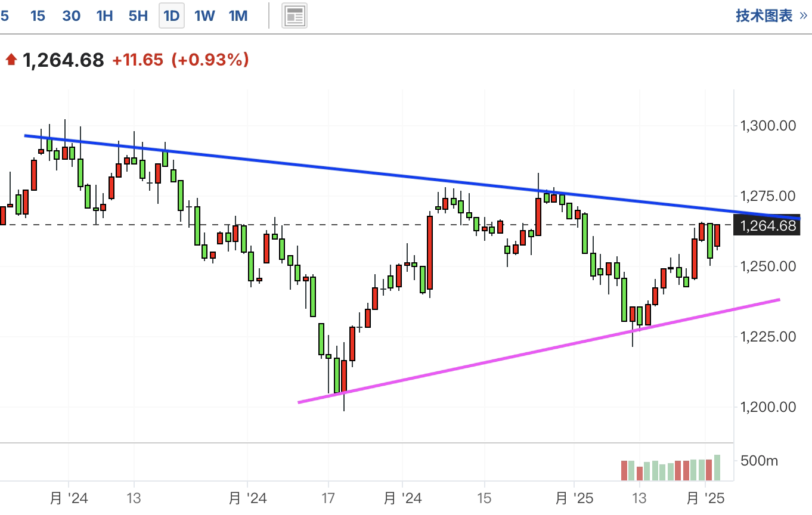This screenshot has height=515, width=812.
Task: Click the black 1,264.68 price axis tag
Action: click(x=767, y=225)
